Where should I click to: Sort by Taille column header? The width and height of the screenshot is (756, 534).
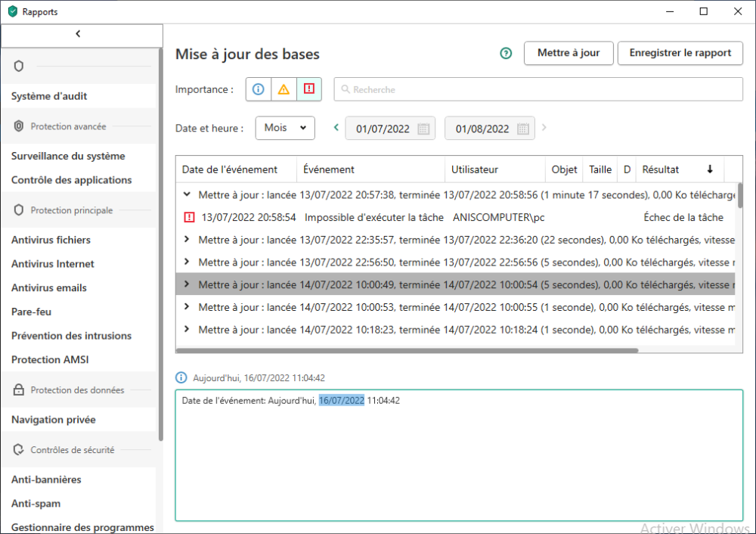point(600,169)
